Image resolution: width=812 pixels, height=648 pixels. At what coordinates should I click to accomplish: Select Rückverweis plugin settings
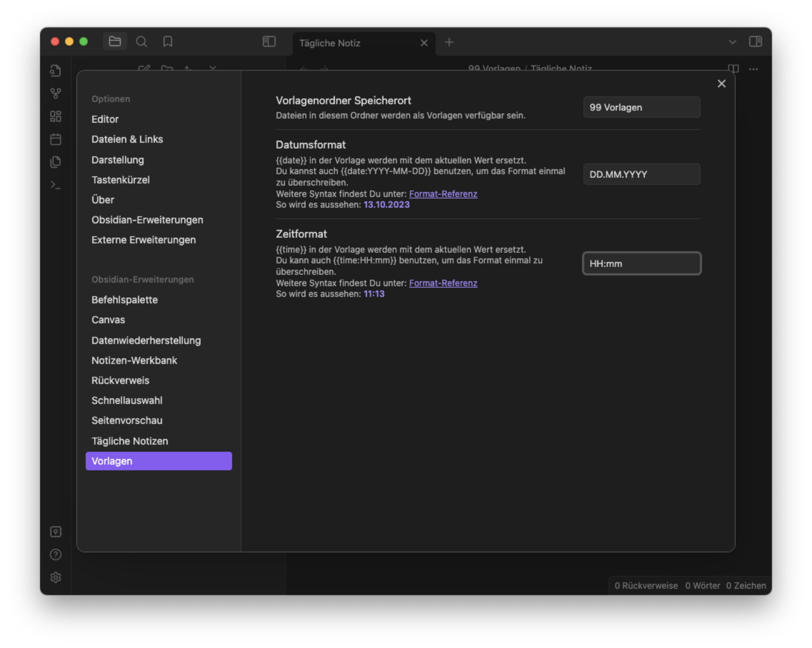tap(159, 380)
